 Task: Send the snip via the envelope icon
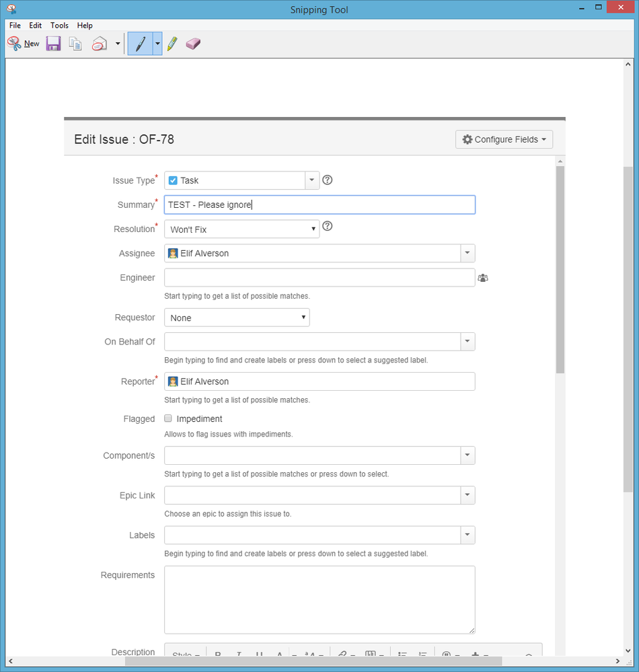coord(100,44)
